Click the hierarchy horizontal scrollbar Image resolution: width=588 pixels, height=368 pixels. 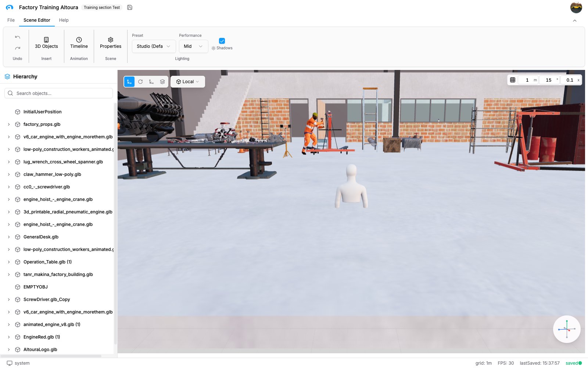coord(51,356)
